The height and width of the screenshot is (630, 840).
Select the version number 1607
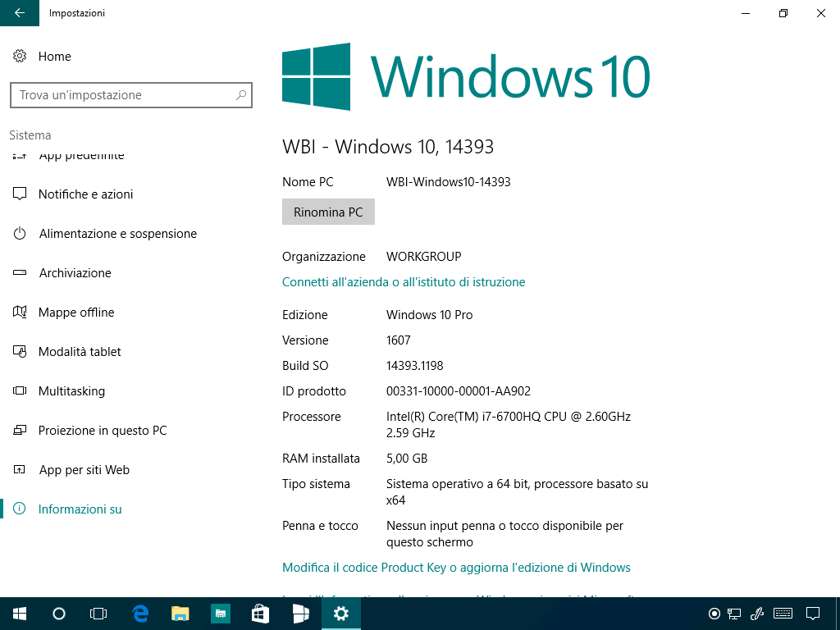[399, 340]
